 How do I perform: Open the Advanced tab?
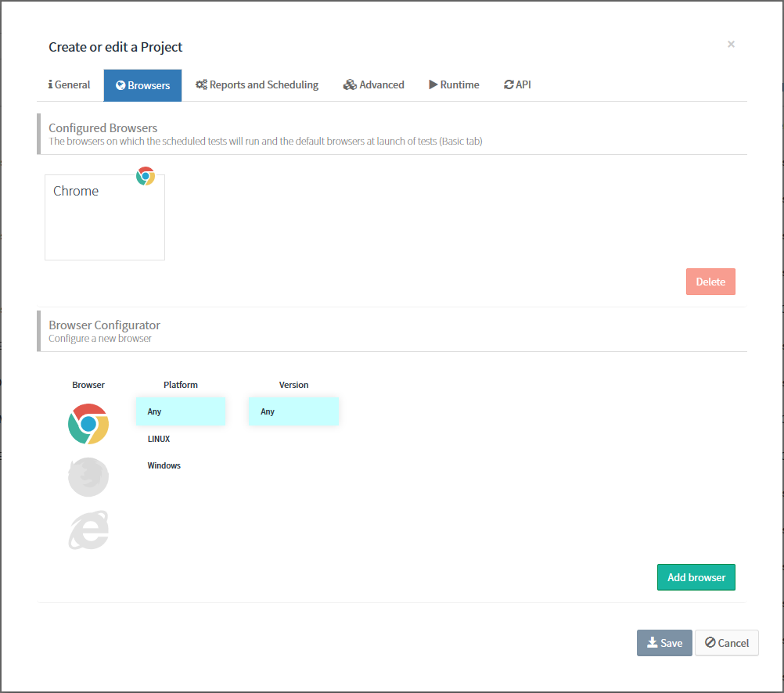pyautogui.click(x=373, y=85)
